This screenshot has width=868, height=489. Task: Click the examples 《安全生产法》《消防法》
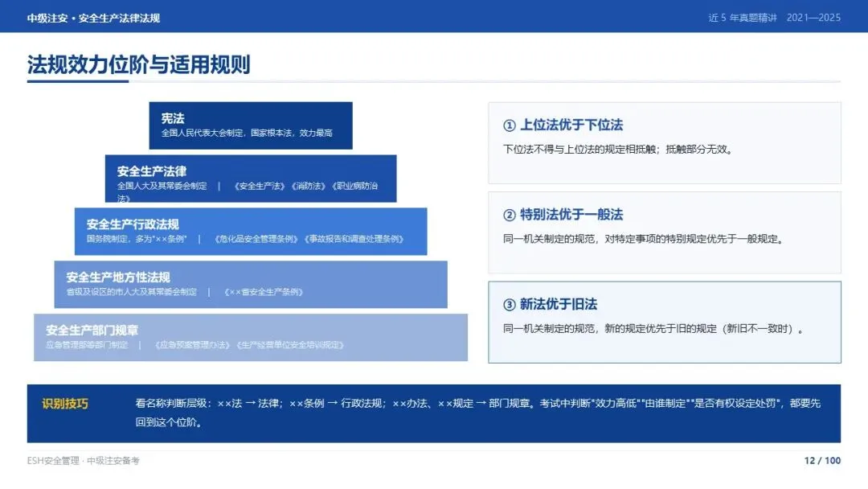280,186
